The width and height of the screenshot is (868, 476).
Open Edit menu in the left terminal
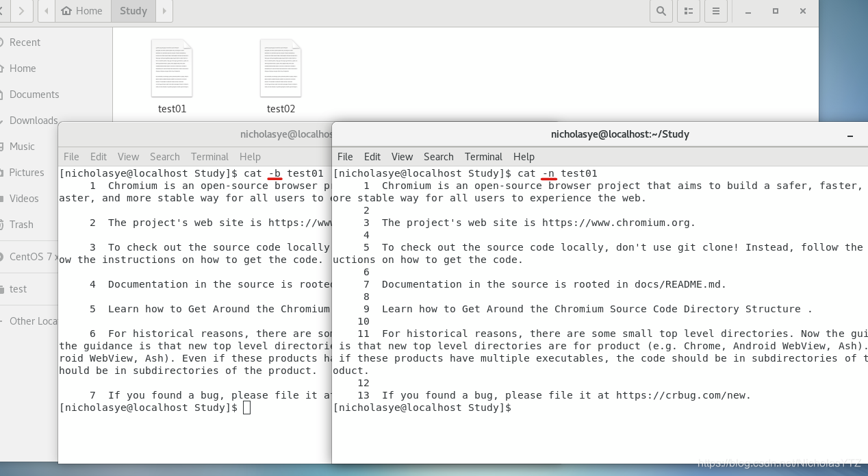coord(99,157)
